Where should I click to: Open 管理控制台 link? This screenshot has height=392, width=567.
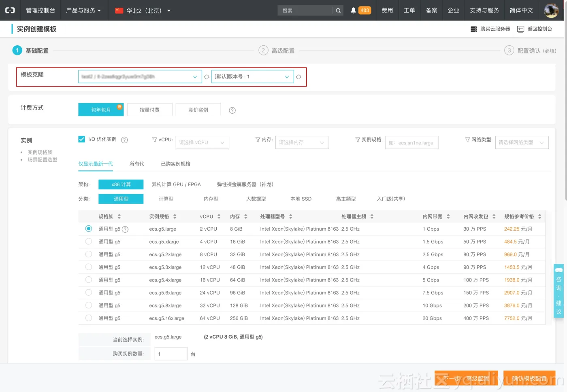[40, 11]
